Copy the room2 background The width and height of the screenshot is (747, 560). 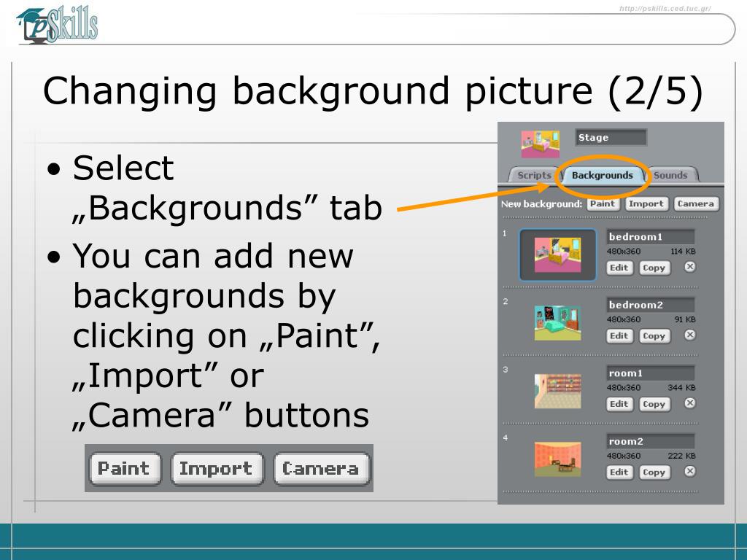click(654, 472)
